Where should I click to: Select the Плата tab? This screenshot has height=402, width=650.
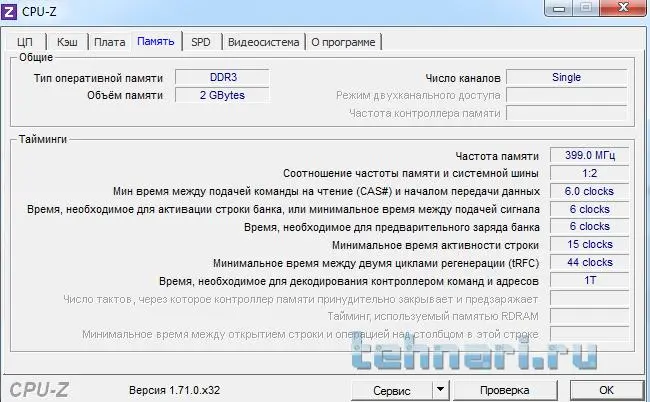(109, 42)
